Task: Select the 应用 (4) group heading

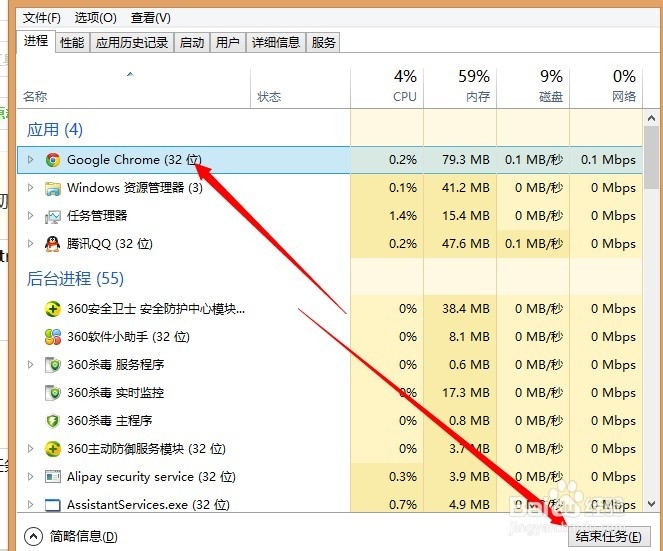Action: click(x=55, y=129)
